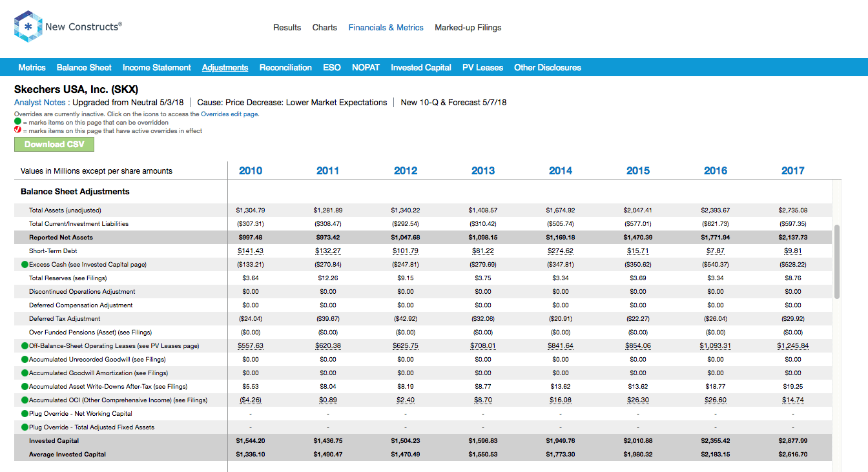
Task: Click the Deferred Tax Adjustment row label
Action: pyautogui.click(x=65, y=318)
